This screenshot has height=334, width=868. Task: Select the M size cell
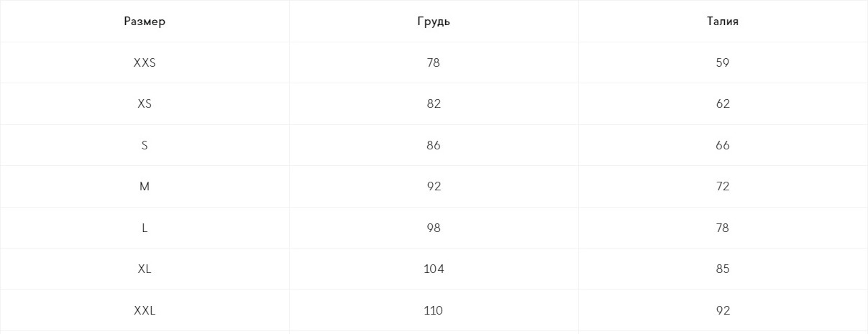pos(145,187)
